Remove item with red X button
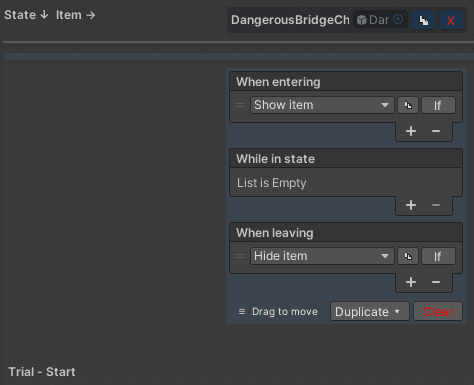Viewport: 474px width, 385px height. tap(451, 21)
